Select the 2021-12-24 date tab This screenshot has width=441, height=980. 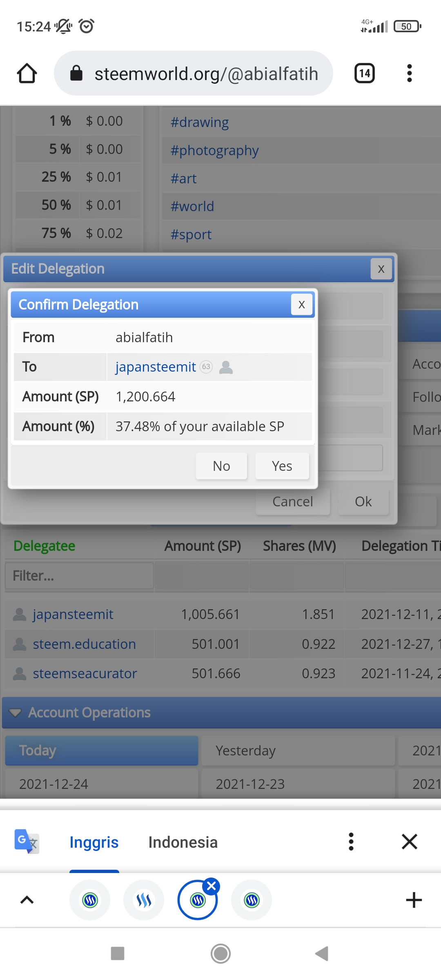102,784
